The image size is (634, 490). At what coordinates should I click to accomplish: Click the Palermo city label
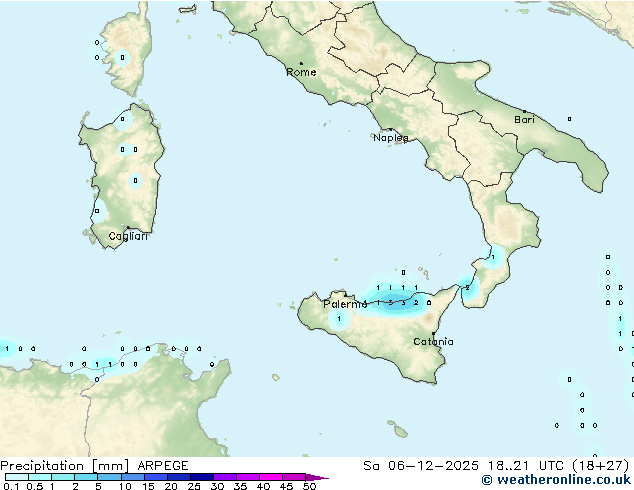pos(343,304)
